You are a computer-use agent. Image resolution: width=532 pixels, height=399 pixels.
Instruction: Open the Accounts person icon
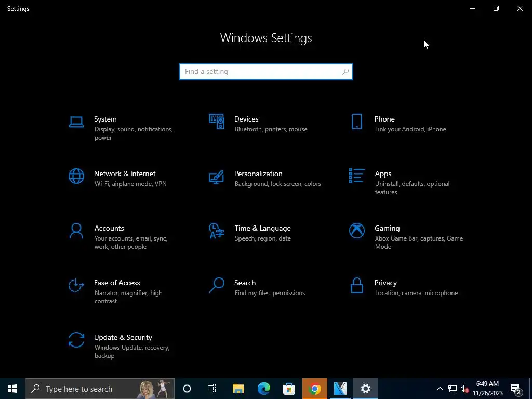[76, 231]
